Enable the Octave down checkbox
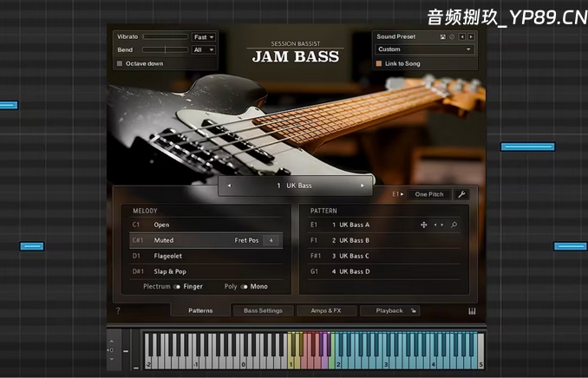 [x=120, y=63]
